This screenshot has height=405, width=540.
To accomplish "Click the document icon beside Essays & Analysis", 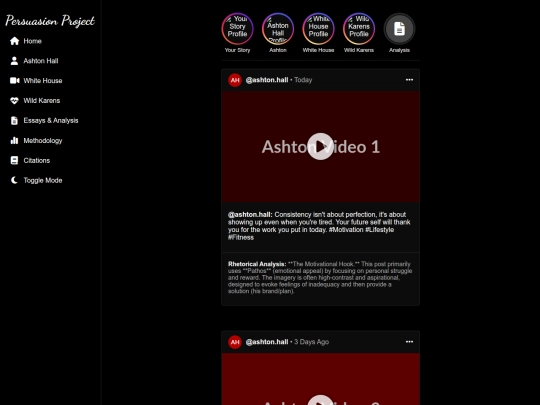I will tap(14, 121).
